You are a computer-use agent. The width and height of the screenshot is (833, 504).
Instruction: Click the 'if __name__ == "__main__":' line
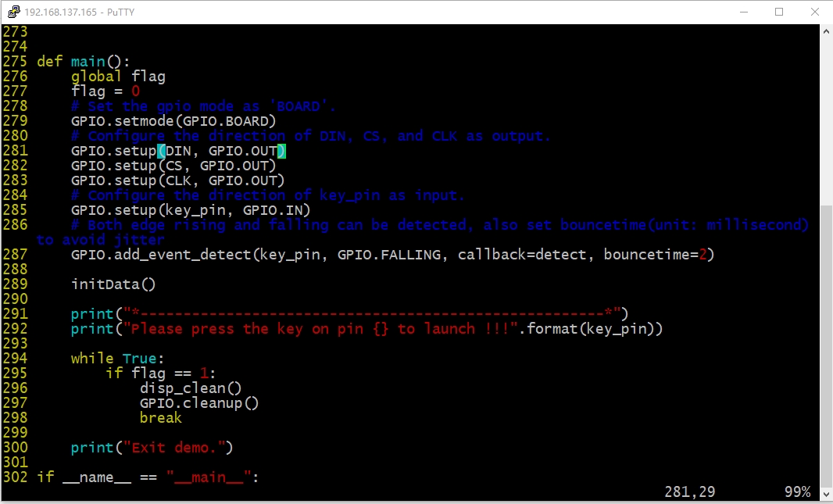tap(148, 477)
